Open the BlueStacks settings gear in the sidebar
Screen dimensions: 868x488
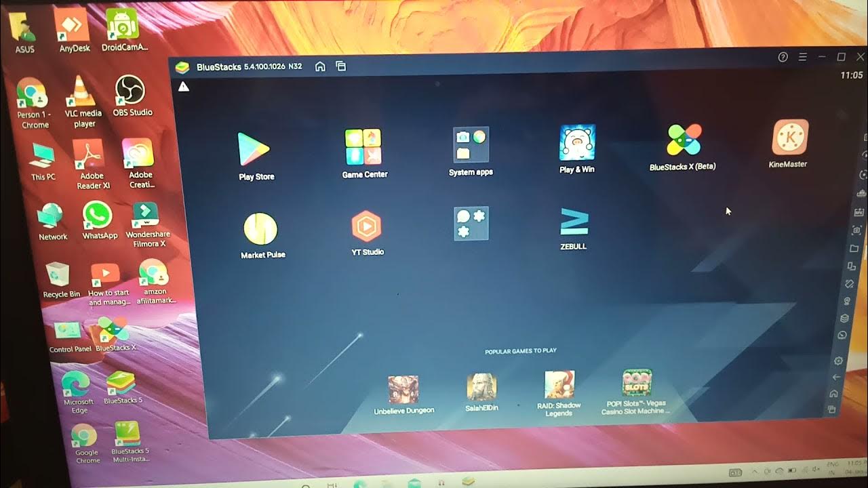(x=839, y=361)
